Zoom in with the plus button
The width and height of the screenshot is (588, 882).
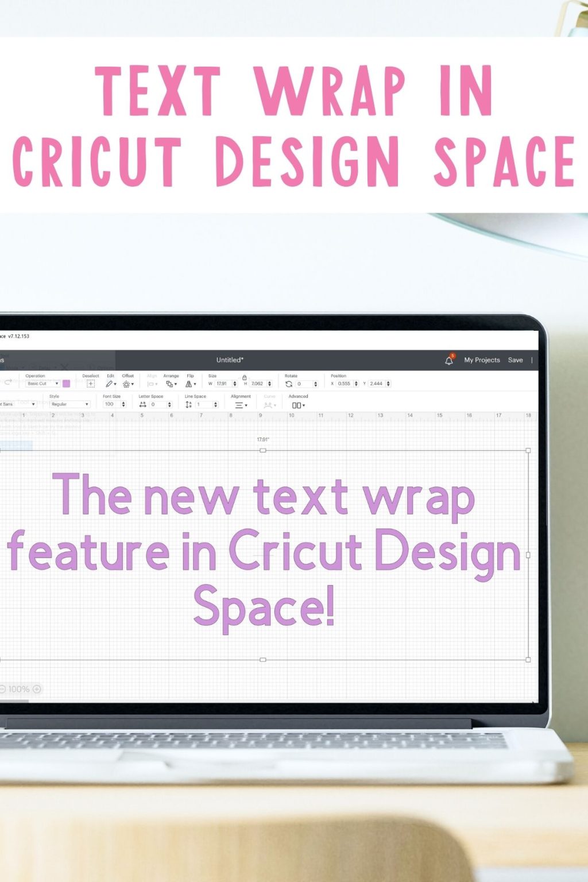[36, 688]
